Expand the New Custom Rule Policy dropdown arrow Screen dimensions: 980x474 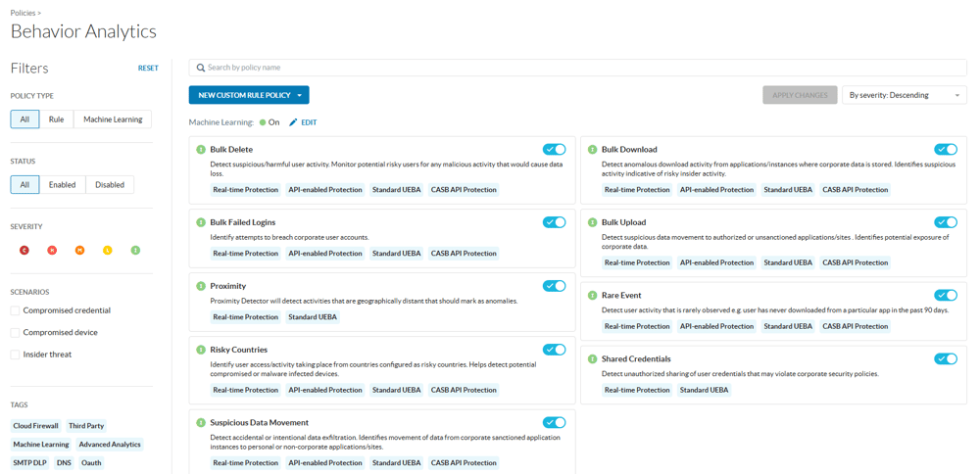(x=300, y=95)
